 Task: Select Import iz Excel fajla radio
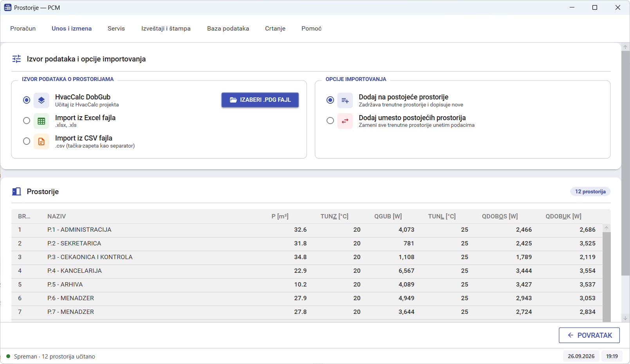27,121
